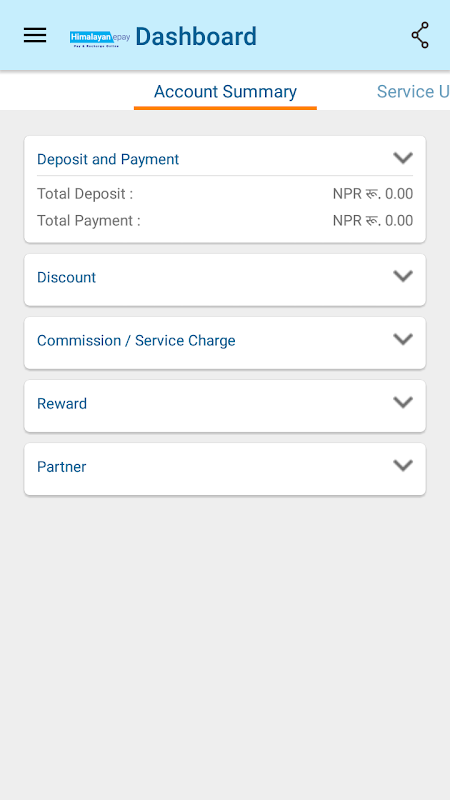Image resolution: width=450 pixels, height=800 pixels.
Task: Click the Dashboard title text
Action: tap(196, 37)
